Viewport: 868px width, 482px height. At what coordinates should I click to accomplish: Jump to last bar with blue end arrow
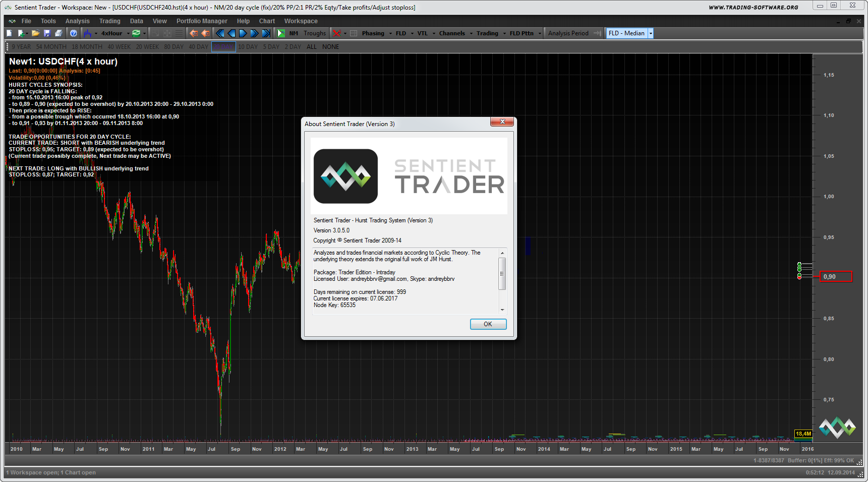tap(266, 33)
